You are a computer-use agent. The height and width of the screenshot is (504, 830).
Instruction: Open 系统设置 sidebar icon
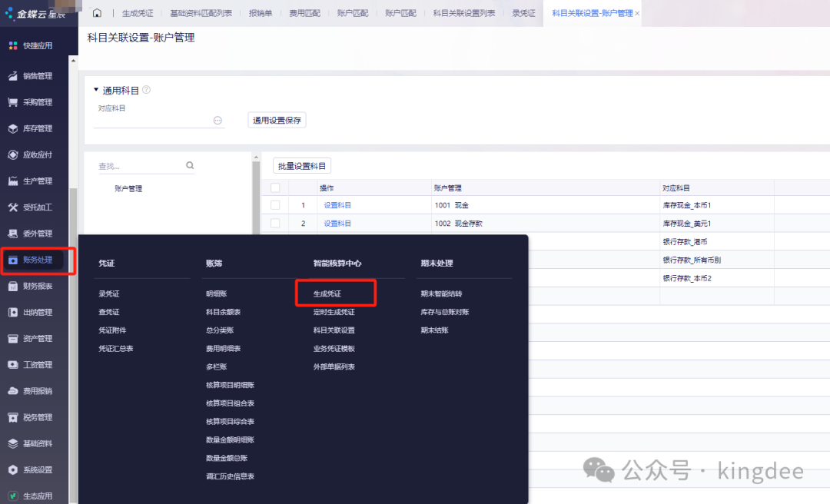[13, 469]
